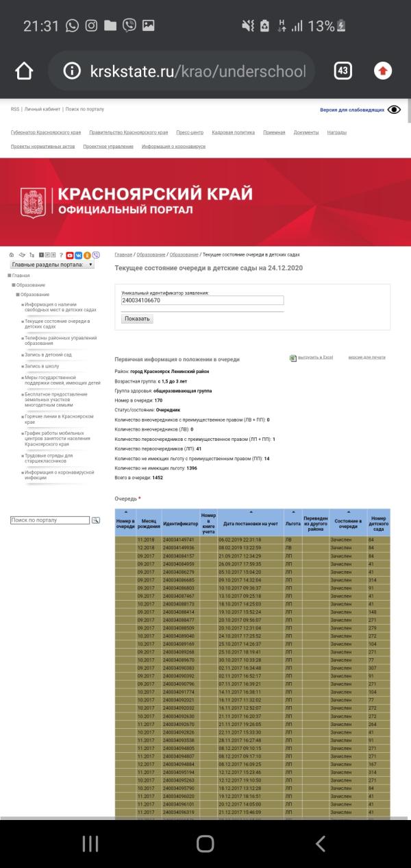Viewport: 411px width, 868px height.
Task: Click 'Поиск по порталу' header link
Action: (85, 109)
